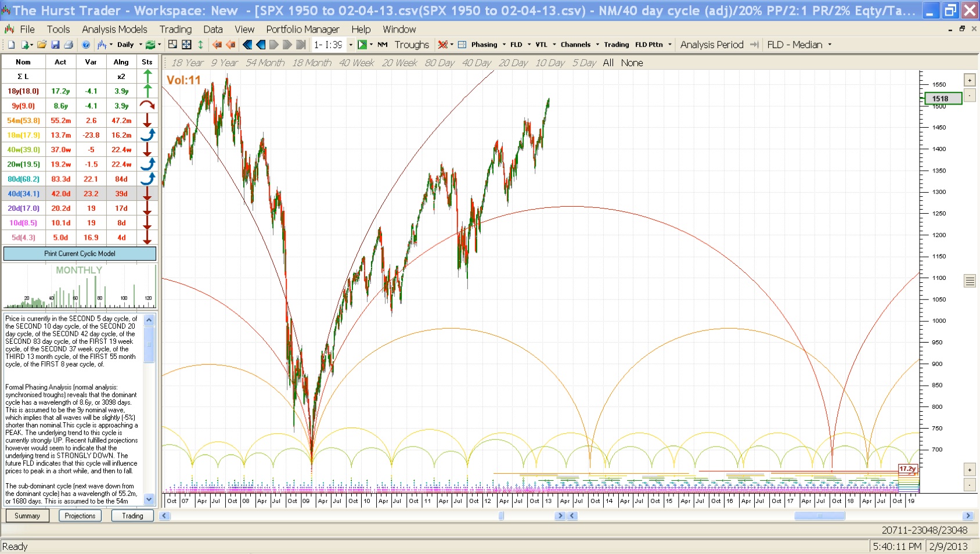Click the Projections button

[80, 516]
